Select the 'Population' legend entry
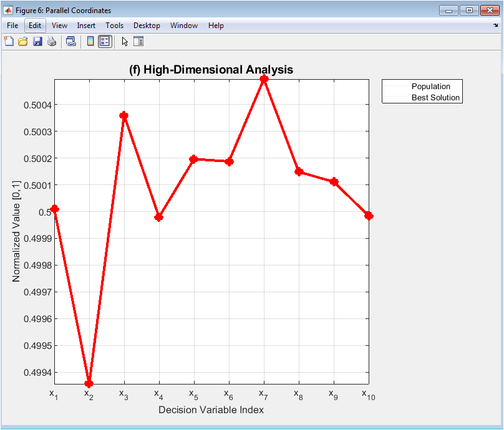 tap(430, 87)
